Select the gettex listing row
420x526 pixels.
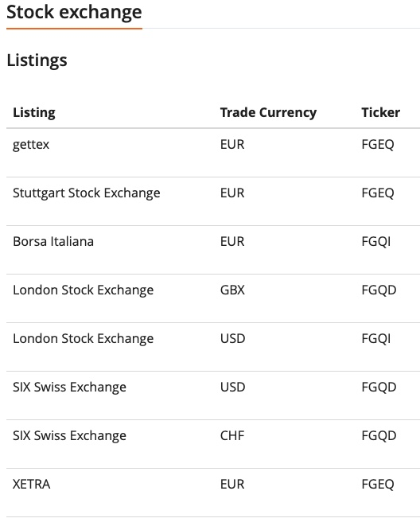pos(213,153)
